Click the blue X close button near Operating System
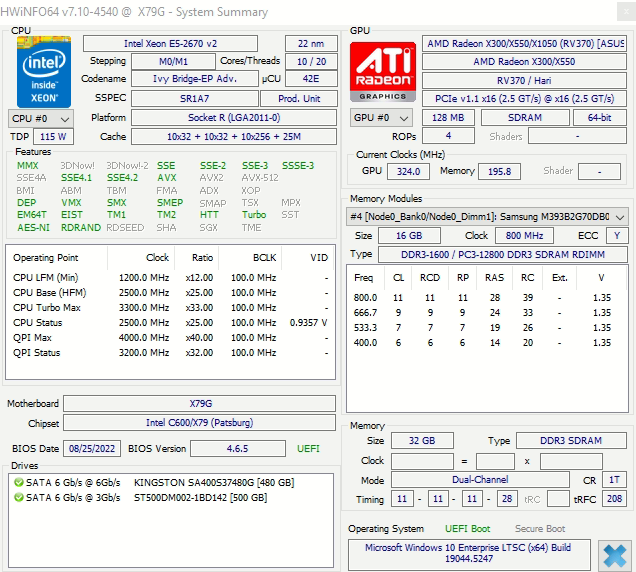Screen dimensions: 636x572 point(614,555)
